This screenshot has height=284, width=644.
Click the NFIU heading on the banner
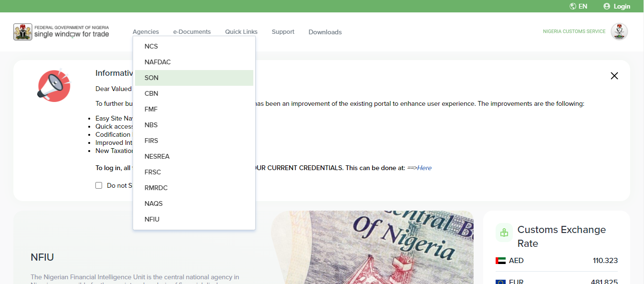tap(42, 257)
